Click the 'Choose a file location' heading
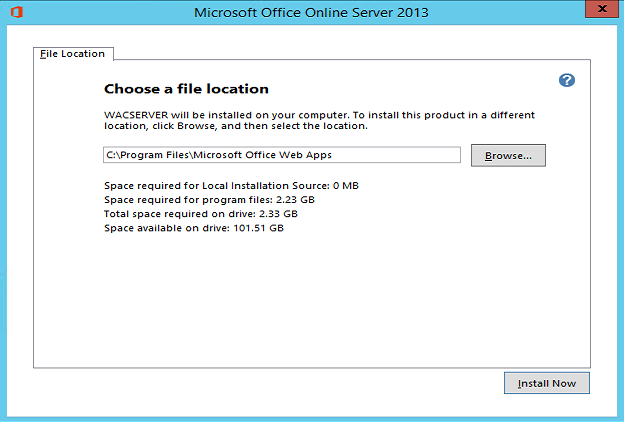This screenshot has width=624, height=422. pyautogui.click(x=186, y=89)
